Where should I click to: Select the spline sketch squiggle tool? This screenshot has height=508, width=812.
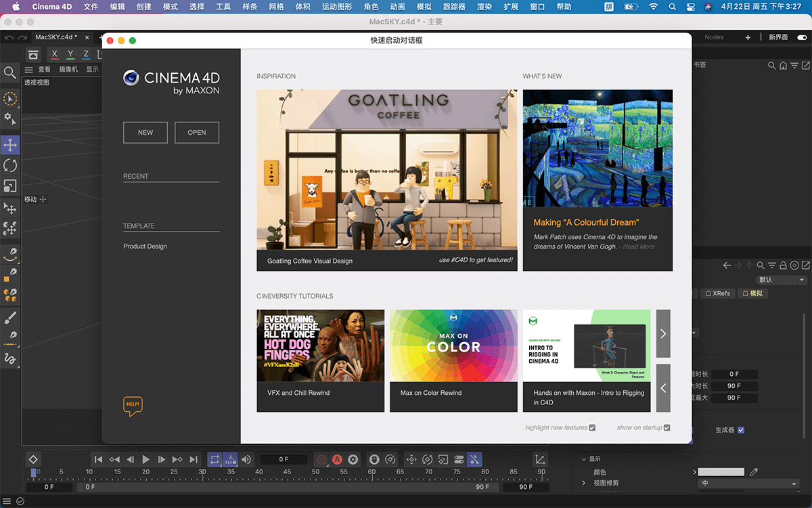(x=10, y=358)
